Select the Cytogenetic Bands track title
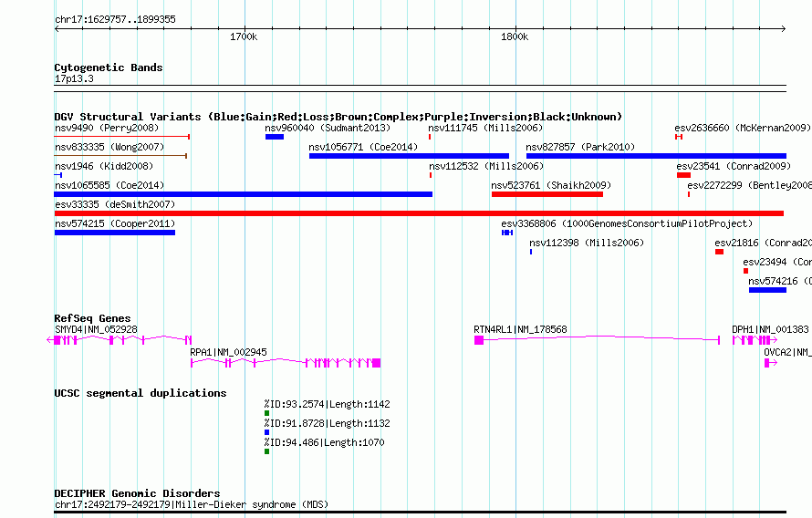The width and height of the screenshot is (812, 518). pyautogui.click(x=109, y=67)
